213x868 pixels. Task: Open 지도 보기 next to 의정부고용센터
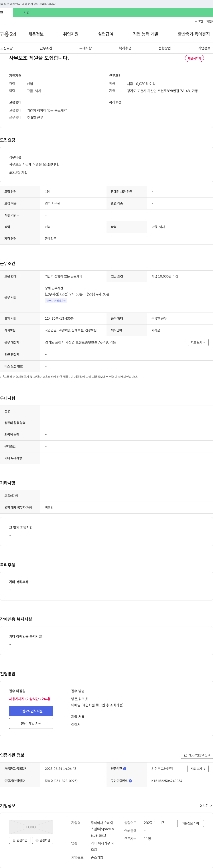pyautogui.click(x=198, y=769)
